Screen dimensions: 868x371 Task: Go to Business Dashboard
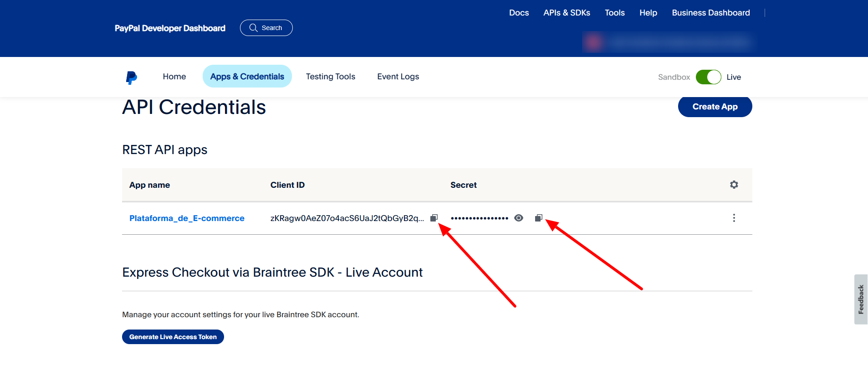(711, 13)
